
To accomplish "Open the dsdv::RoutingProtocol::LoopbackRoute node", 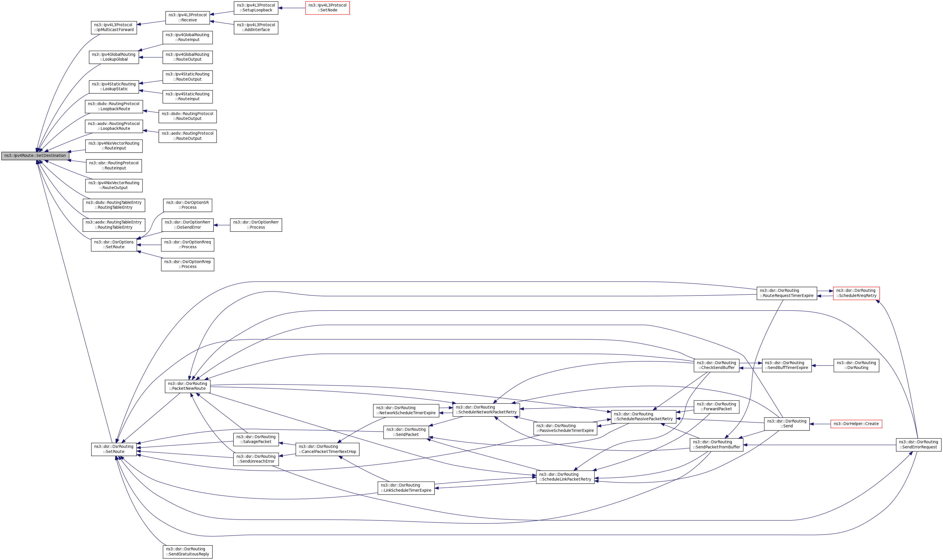I will click(114, 106).
